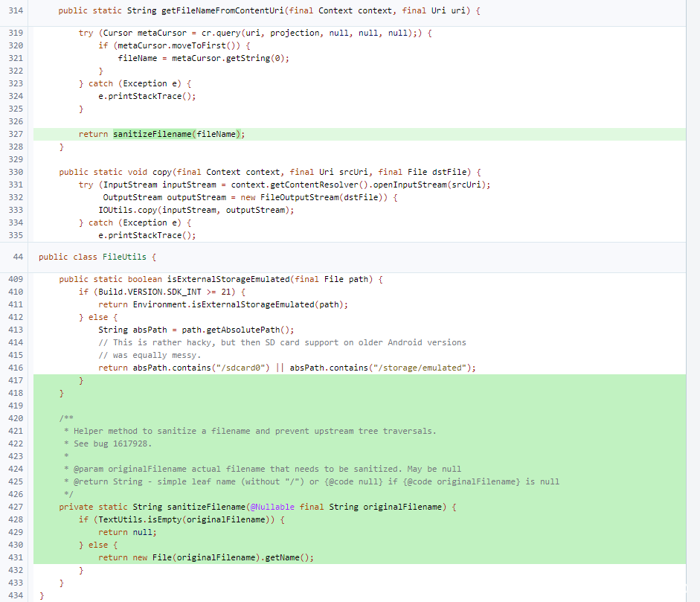Click line number 44 beside class FileUtils
This screenshot has width=700, height=602.
click(x=19, y=257)
